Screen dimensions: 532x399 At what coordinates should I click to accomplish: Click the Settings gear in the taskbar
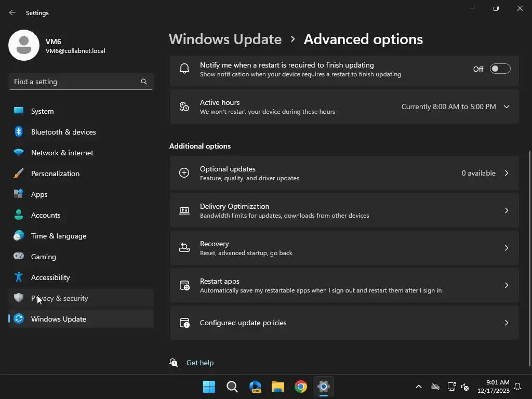point(324,387)
